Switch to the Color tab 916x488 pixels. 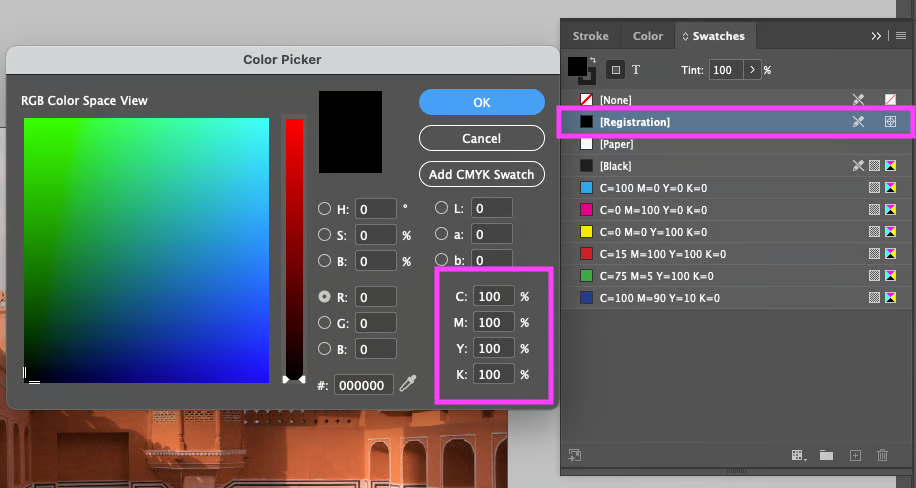pyautogui.click(x=647, y=36)
